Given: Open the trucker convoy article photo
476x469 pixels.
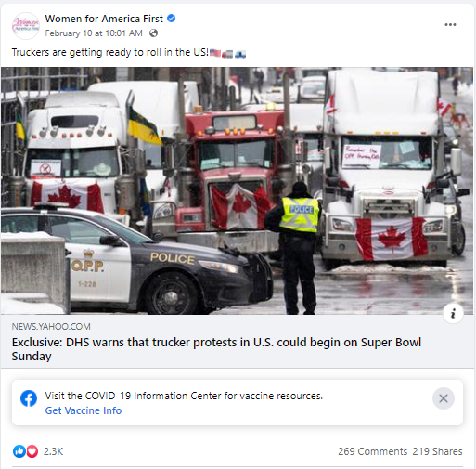Looking at the screenshot, I should coord(237,190).
